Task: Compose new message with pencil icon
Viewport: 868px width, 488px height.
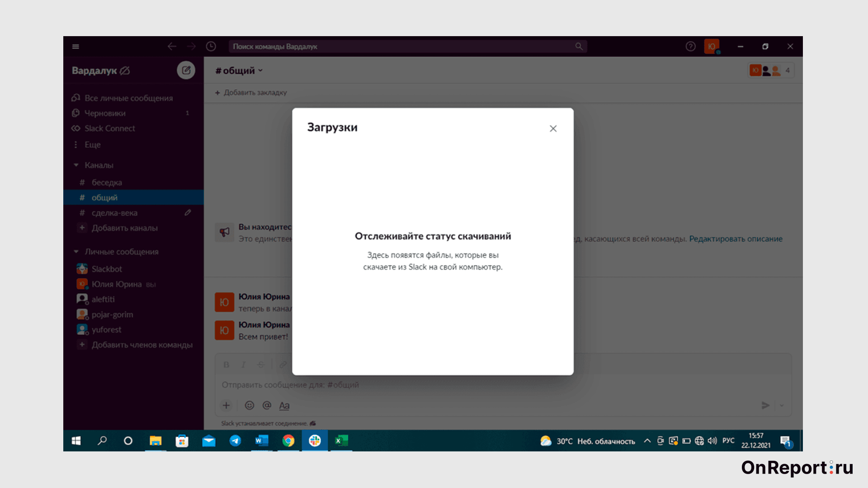Action: 186,70
